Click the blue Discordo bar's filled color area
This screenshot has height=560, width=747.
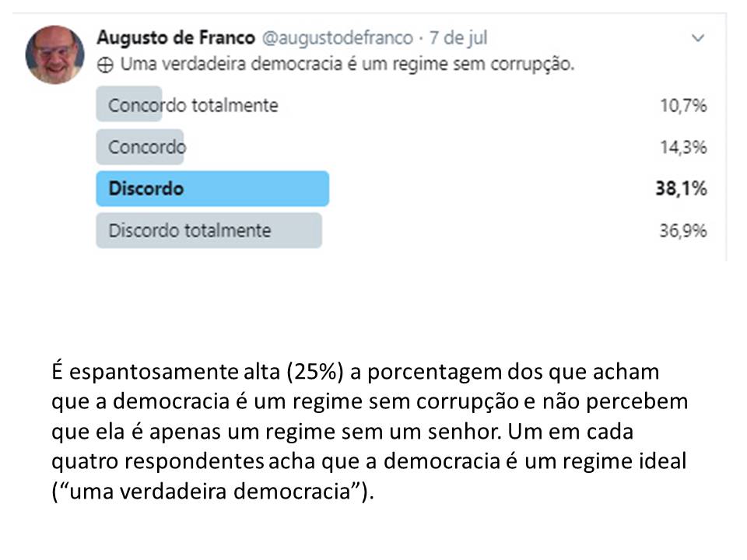pyautogui.click(x=212, y=188)
